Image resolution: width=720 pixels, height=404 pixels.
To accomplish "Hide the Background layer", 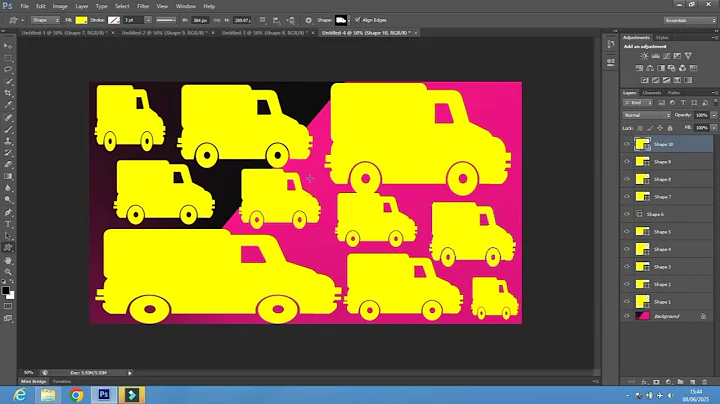I will point(627,316).
